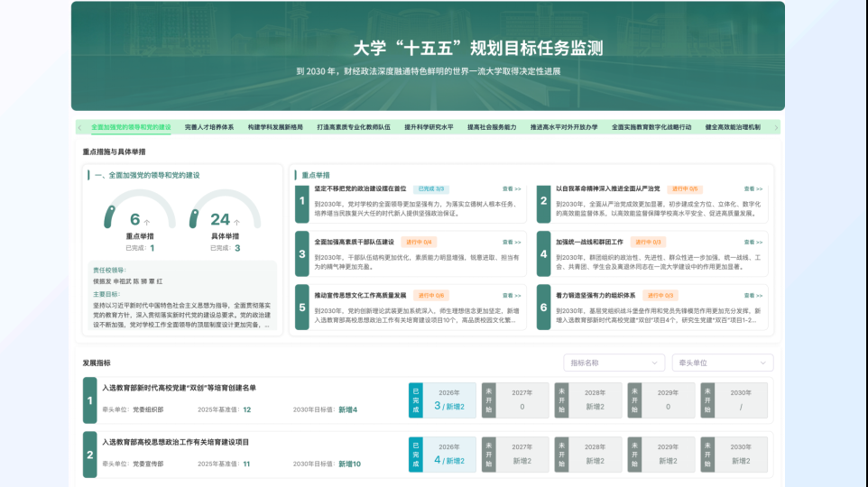Click the 大学"十五五"规划目标任务监测 banner title
The width and height of the screenshot is (868, 487).
(x=477, y=48)
